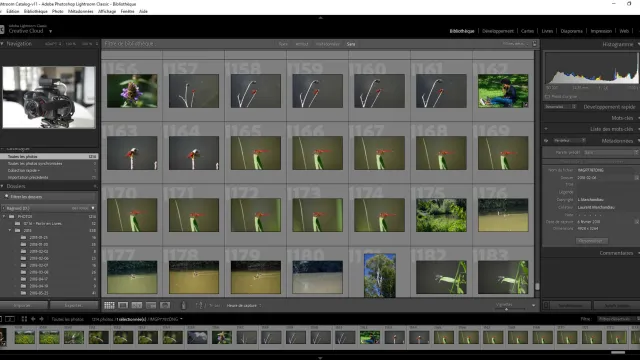Click the second monitor display icon
This screenshot has width=640, height=360.
tap(10, 319)
